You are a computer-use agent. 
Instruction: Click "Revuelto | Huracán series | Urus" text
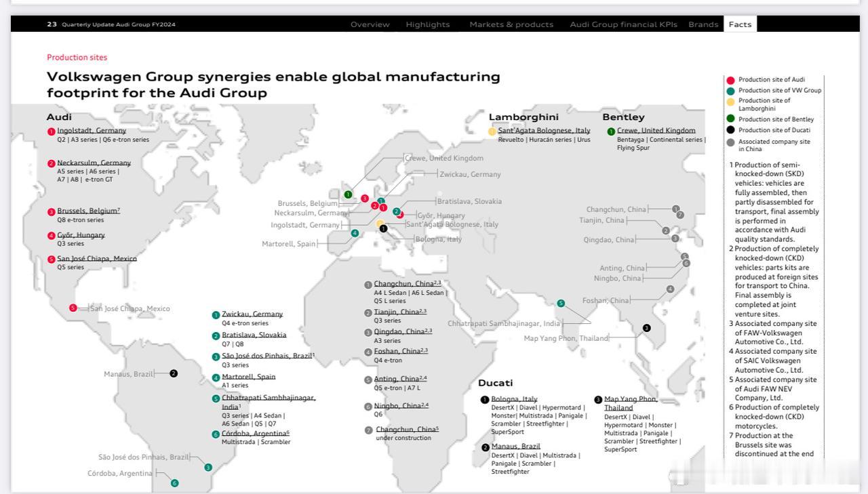click(544, 140)
